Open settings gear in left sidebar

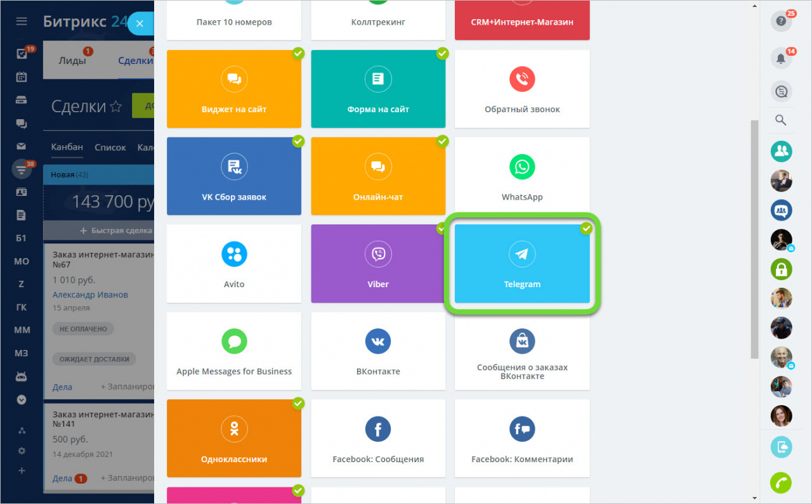click(x=22, y=451)
